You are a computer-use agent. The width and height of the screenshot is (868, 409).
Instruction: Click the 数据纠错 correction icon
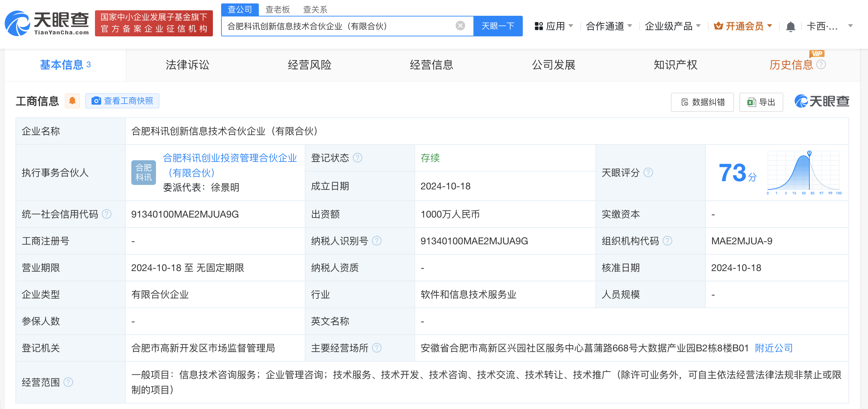click(684, 102)
